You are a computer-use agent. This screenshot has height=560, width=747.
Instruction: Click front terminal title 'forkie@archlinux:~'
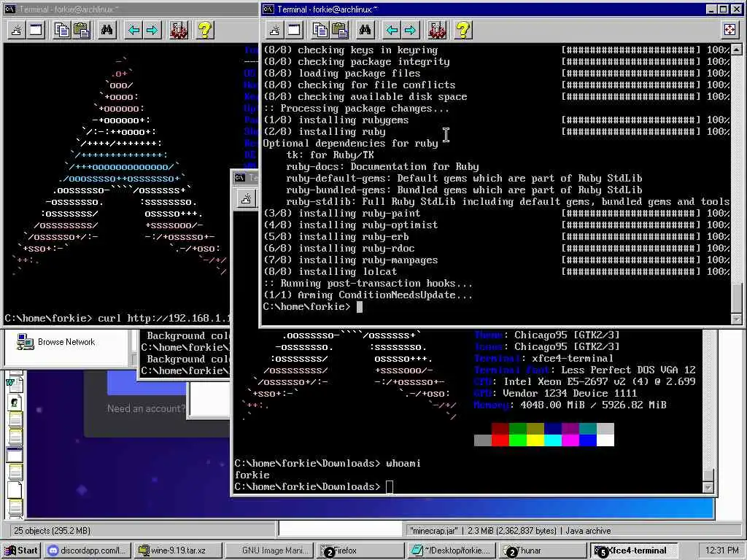click(345, 9)
